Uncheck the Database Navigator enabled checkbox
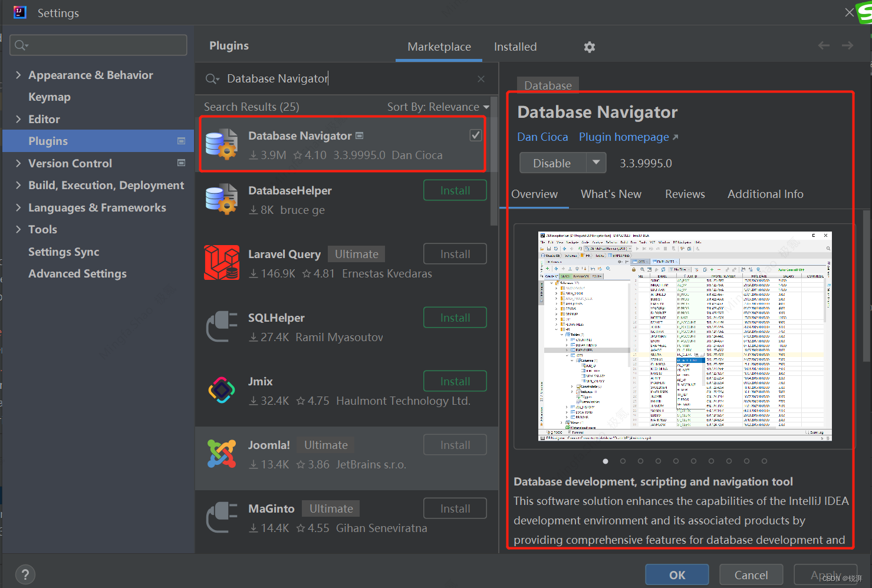This screenshot has width=872, height=588. [476, 136]
